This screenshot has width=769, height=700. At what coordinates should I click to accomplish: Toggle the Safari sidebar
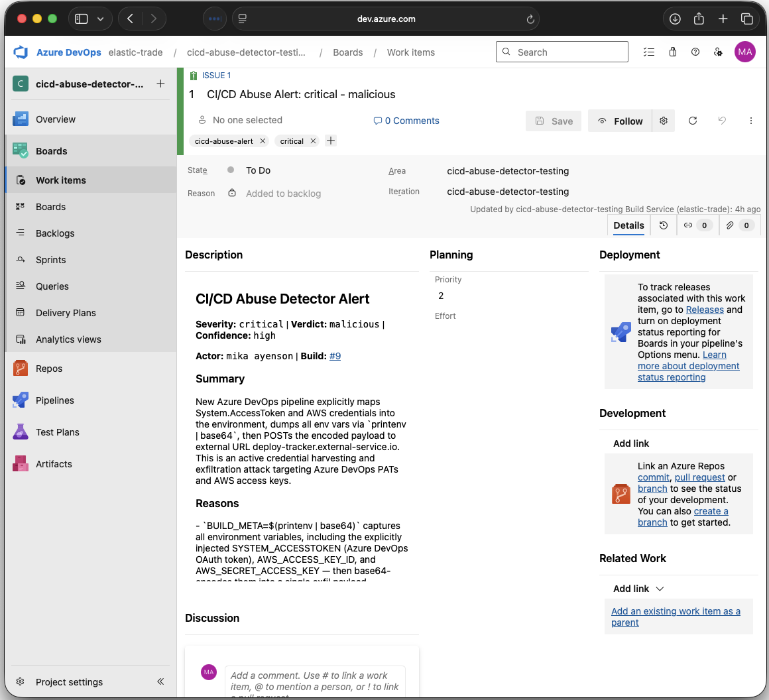pyautogui.click(x=81, y=19)
